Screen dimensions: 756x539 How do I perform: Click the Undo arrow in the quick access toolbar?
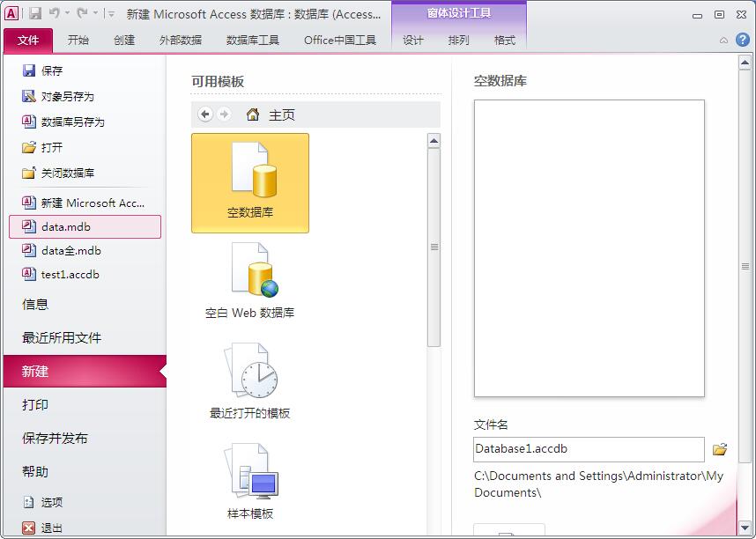(54, 13)
